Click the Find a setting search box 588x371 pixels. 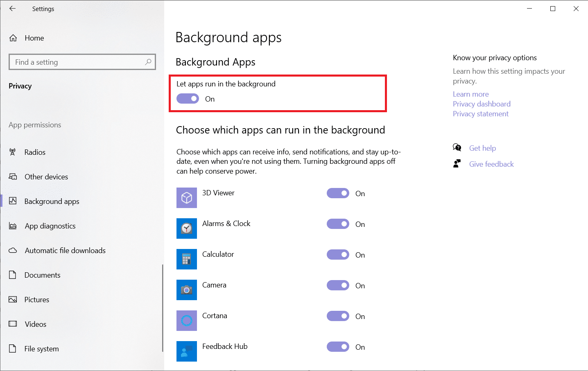tap(78, 62)
